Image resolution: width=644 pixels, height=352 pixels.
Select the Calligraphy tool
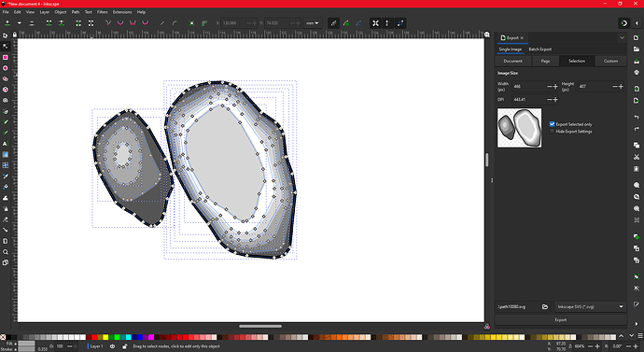pyautogui.click(x=6, y=133)
